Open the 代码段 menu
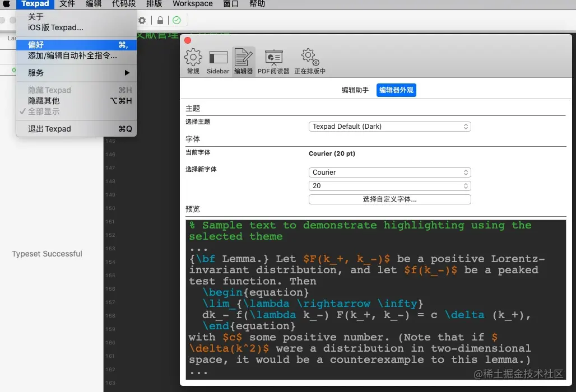 pos(124,4)
